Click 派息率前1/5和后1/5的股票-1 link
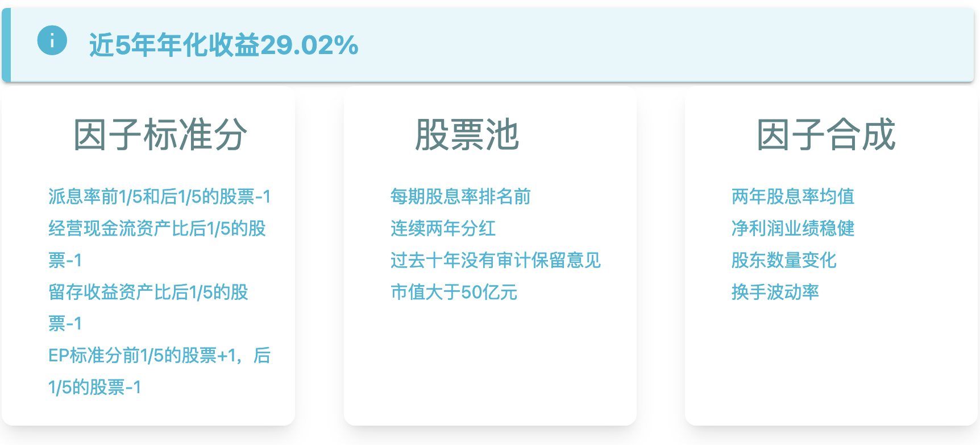The width and height of the screenshot is (980, 445). click(160, 196)
